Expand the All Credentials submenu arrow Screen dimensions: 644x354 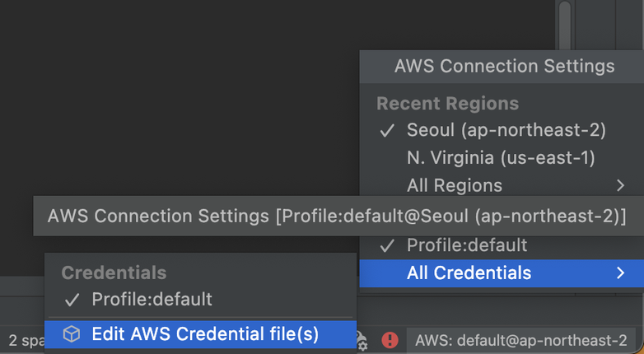[621, 272]
